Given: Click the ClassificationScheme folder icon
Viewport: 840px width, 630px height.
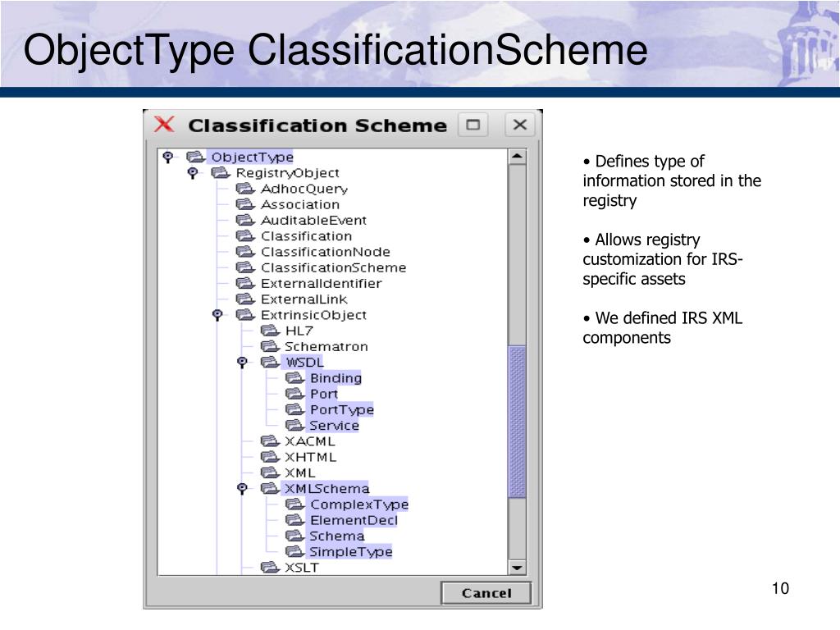Looking at the screenshot, I should pos(244,267).
